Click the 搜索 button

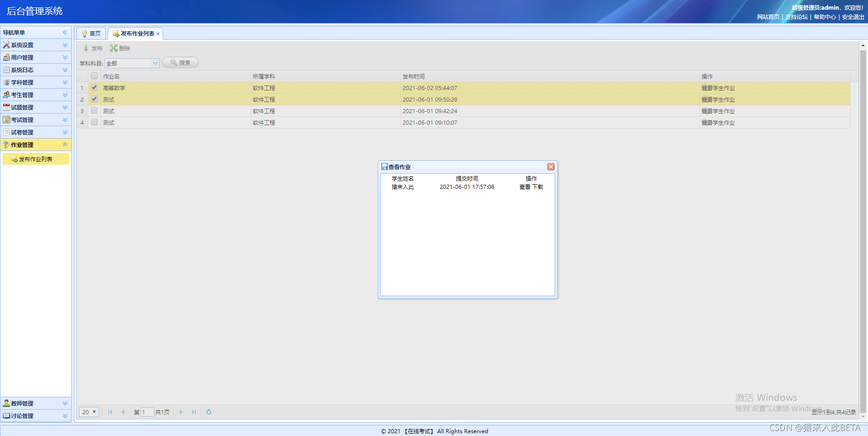[180, 62]
